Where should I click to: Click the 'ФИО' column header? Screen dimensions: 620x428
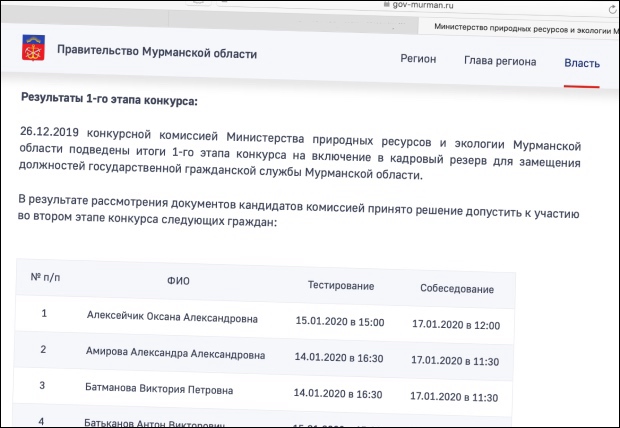click(x=179, y=281)
